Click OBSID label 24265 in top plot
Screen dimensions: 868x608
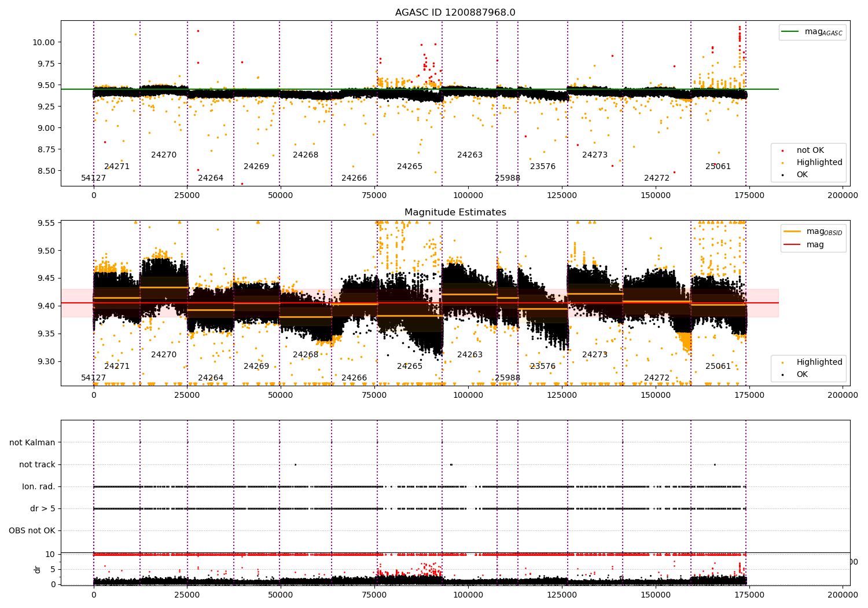410,167
